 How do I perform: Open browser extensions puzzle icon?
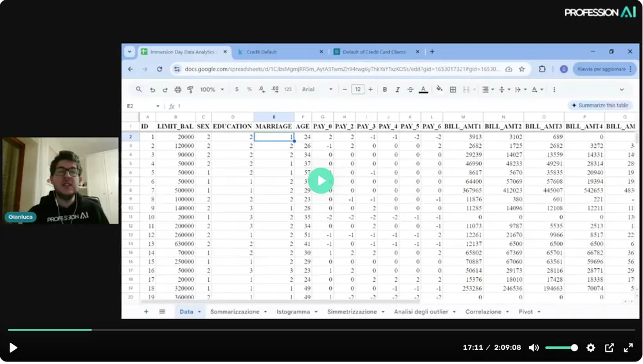point(542,69)
